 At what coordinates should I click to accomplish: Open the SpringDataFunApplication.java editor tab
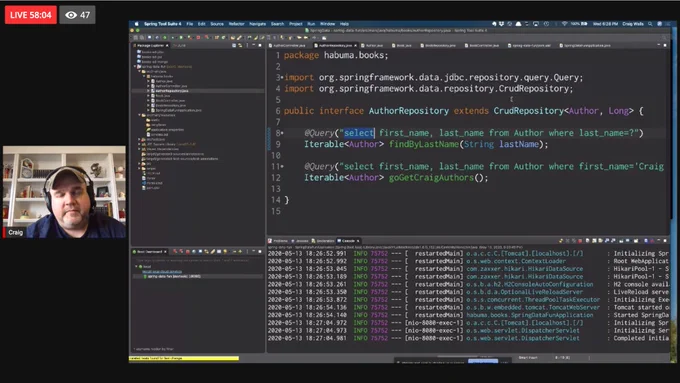[585, 45]
